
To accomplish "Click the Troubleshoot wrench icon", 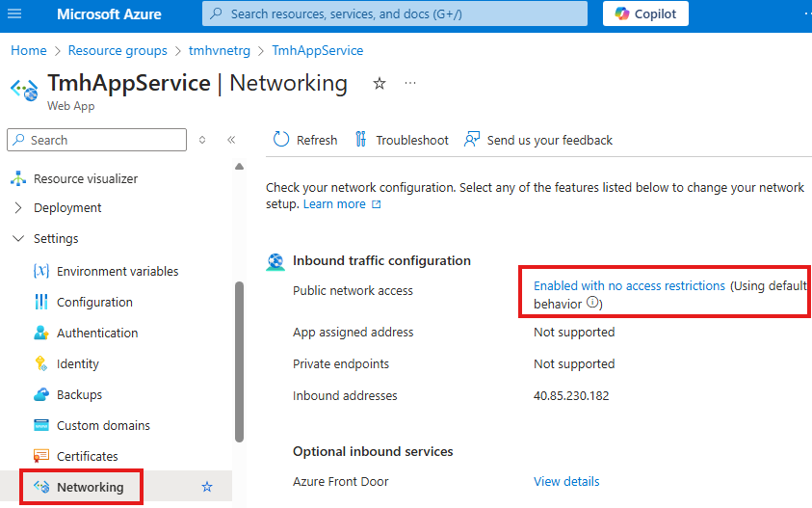I will click(x=361, y=139).
